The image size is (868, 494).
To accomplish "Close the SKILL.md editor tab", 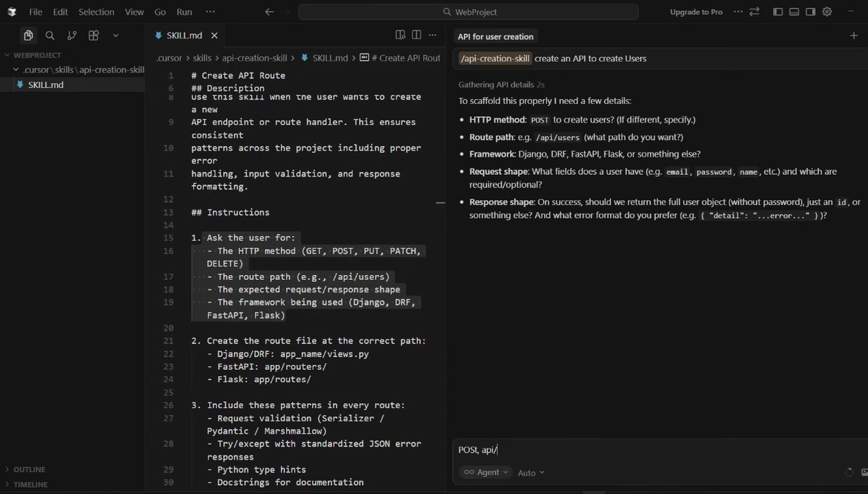I will 214,36.
